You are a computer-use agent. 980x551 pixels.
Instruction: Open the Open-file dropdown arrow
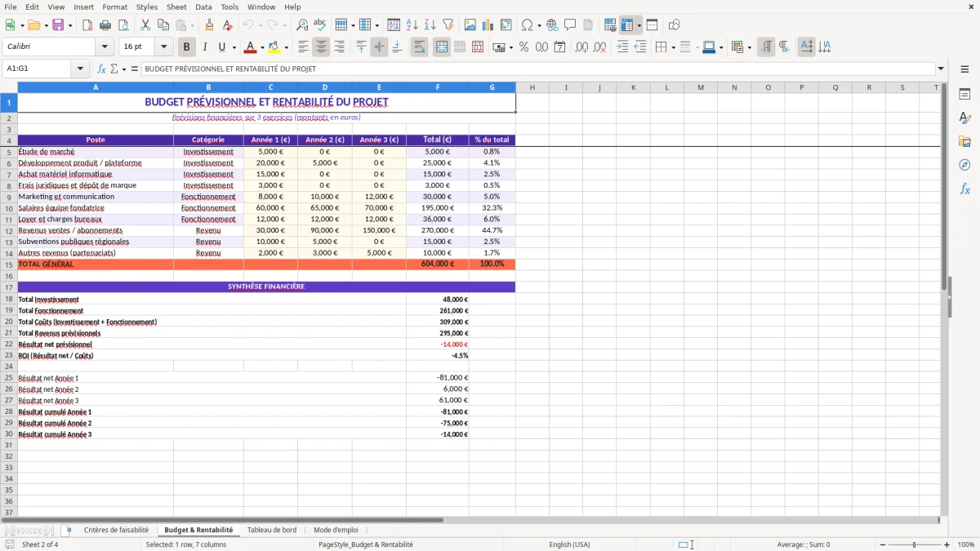(45, 25)
